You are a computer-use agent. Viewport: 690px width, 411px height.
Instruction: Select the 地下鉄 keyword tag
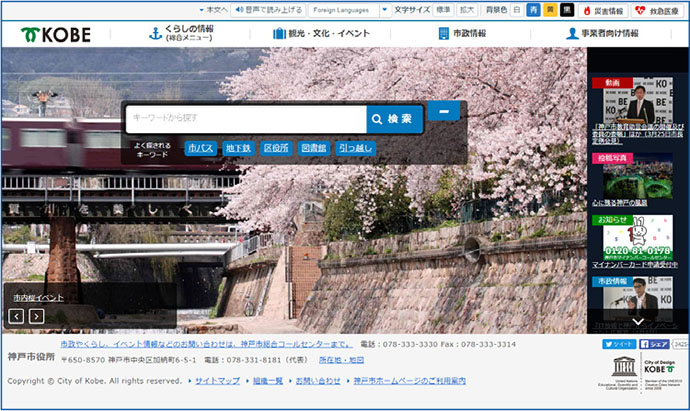(x=238, y=148)
